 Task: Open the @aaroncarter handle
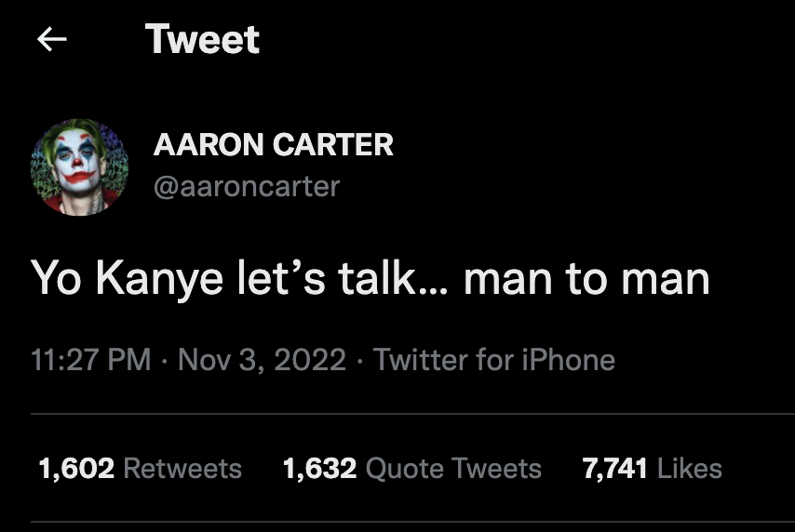pyautogui.click(x=246, y=186)
